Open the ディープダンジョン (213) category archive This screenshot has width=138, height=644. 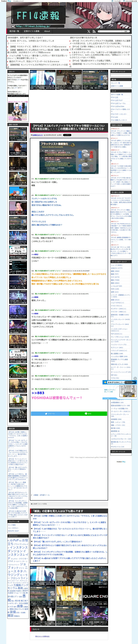point(120,336)
